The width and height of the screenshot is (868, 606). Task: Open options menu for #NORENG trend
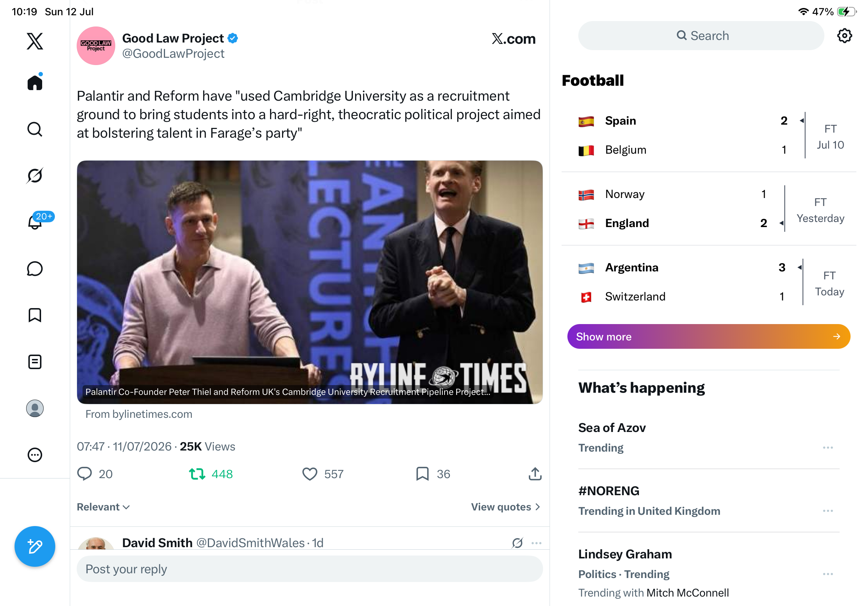[828, 511]
